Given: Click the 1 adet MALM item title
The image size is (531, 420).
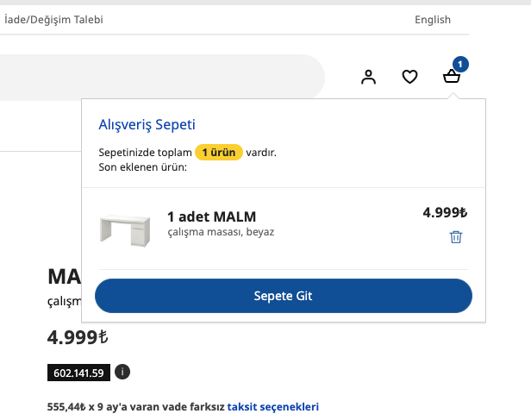Looking at the screenshot, I should (x=211, y=216).
